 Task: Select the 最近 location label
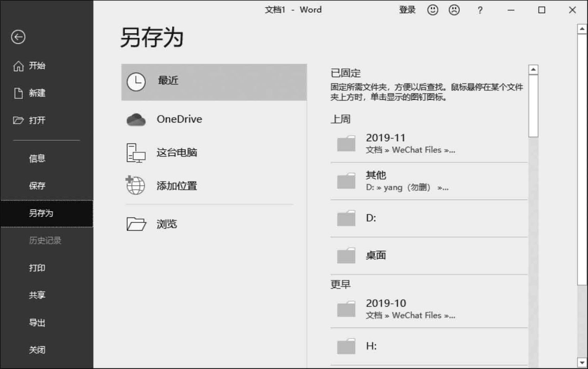(x=168, y=81)
